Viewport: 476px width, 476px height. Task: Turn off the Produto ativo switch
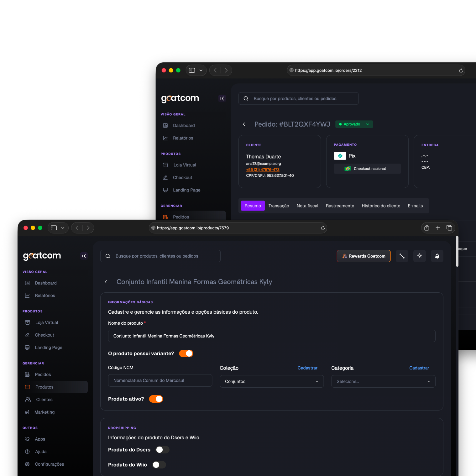pyautogui.click(x=156, y=399)
